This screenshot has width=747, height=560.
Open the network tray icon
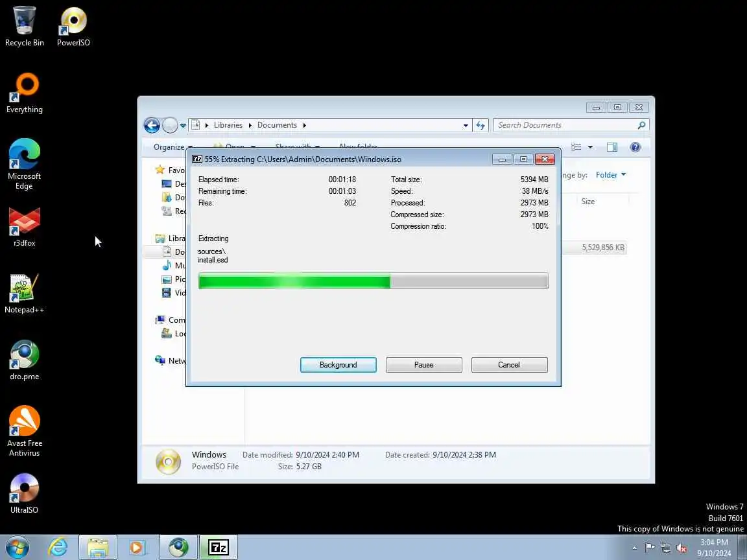[x=666, y=548]
